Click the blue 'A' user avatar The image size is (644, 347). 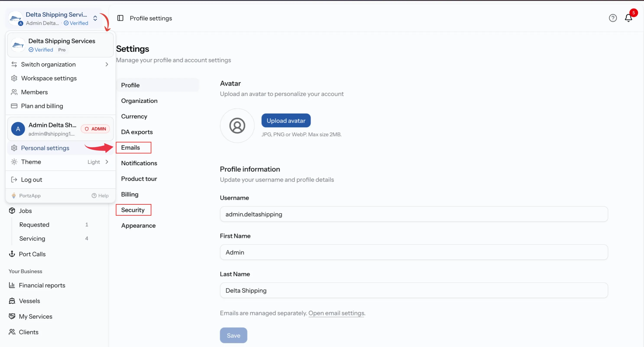coord(18,129)
